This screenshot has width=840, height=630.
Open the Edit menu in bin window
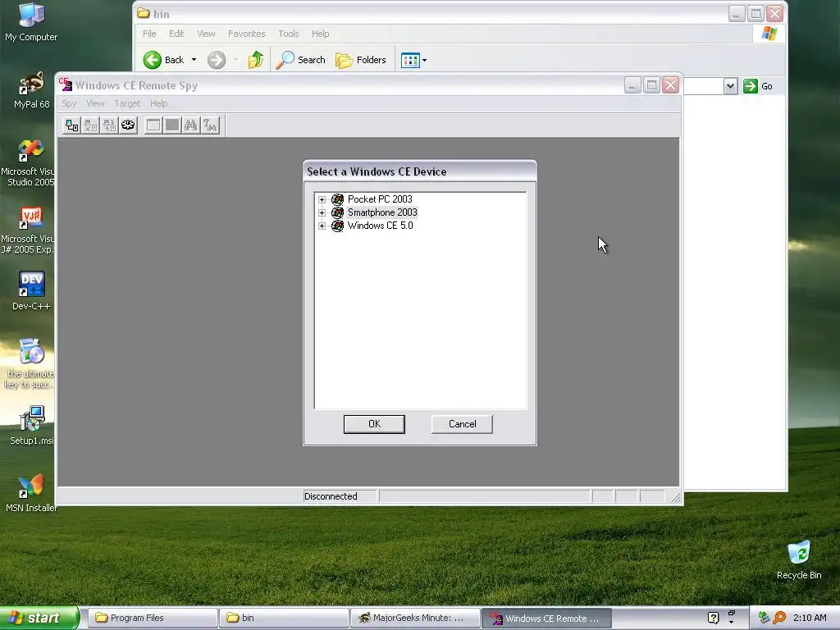176,34
